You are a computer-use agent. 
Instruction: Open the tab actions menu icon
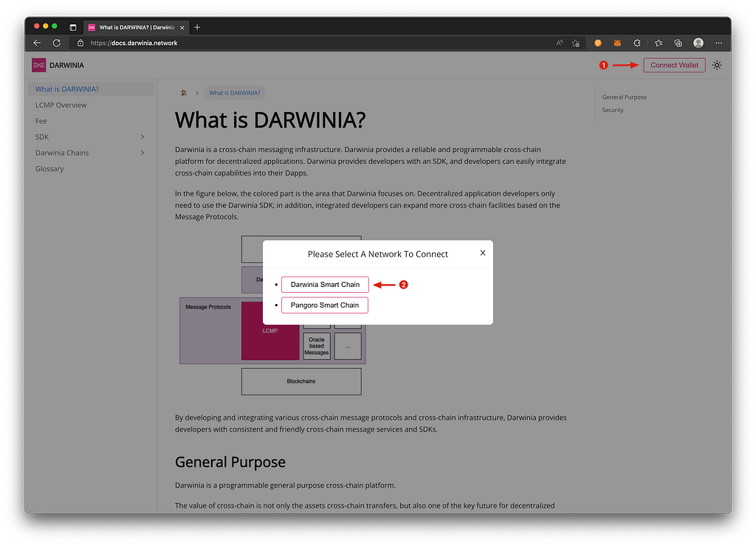coord(73,27)
